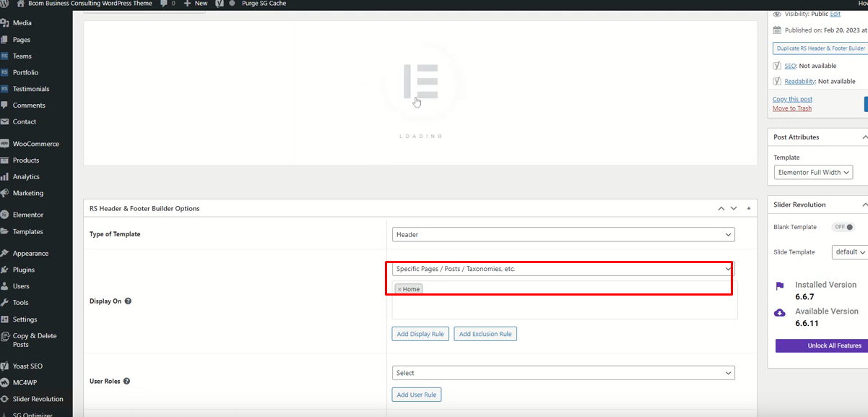Click the Products icon in sidebar
This screenshot has height=417, width=868.
(x=5, y=160)
